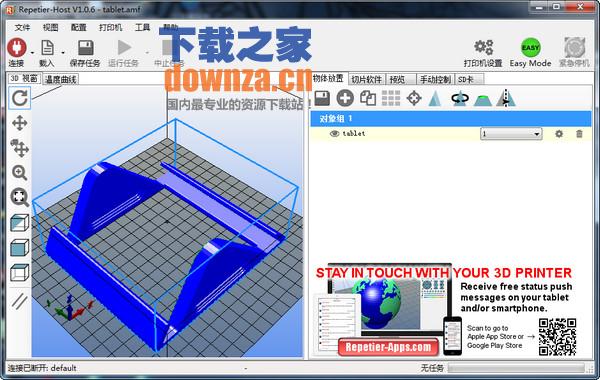The image size is (600, 380).
Task: Click the QR code in advertisement
Action: point(558,337)
